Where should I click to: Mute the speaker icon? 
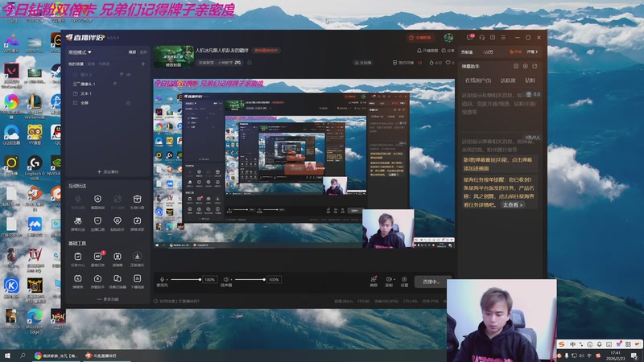pos(225,279)
